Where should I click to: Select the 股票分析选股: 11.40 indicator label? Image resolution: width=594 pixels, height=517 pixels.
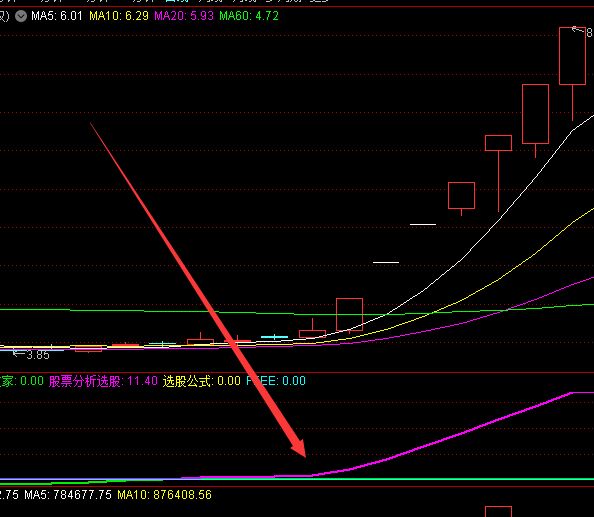point(103,381)
